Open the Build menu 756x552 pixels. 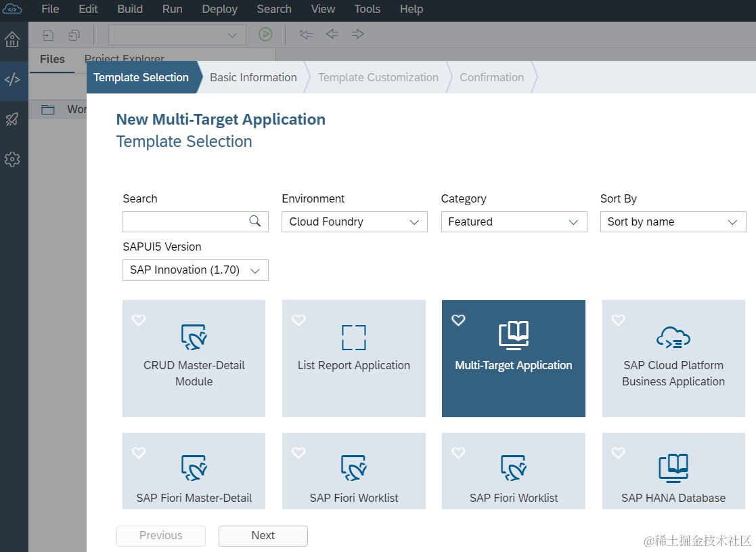click(130, 9)
